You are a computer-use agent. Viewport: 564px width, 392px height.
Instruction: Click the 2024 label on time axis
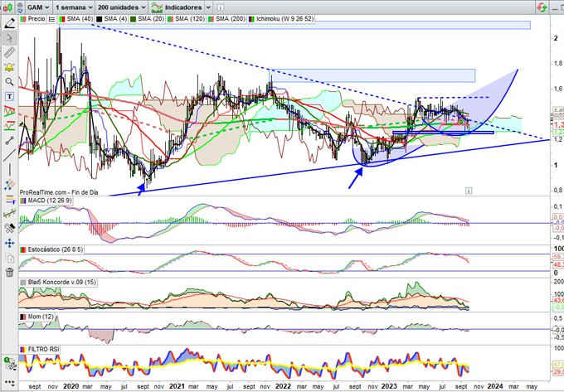click(x=495, y=386)
